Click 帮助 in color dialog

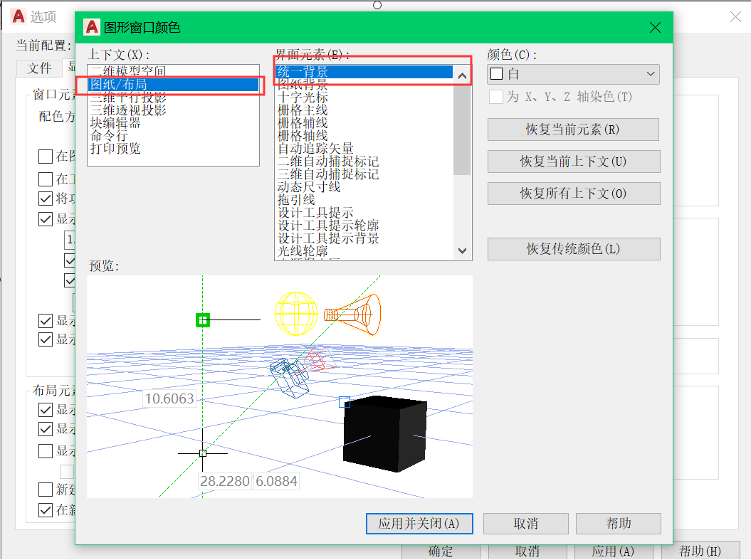pyautogui.click(x=619, y=524)
